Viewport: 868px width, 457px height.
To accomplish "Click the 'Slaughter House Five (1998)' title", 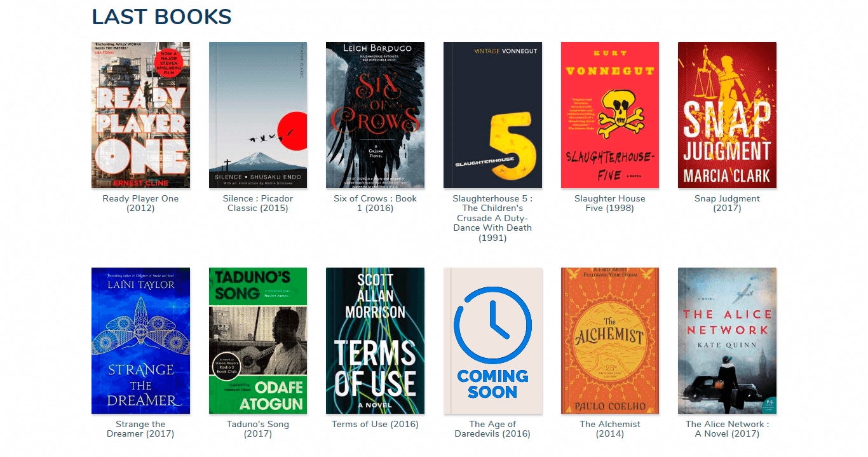I will (x=610, y=203).
